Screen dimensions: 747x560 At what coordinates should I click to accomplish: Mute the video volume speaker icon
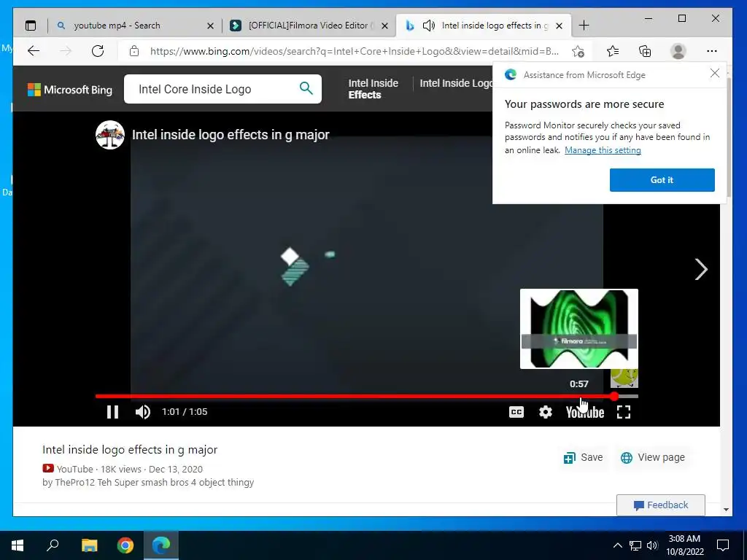(142, 412)
